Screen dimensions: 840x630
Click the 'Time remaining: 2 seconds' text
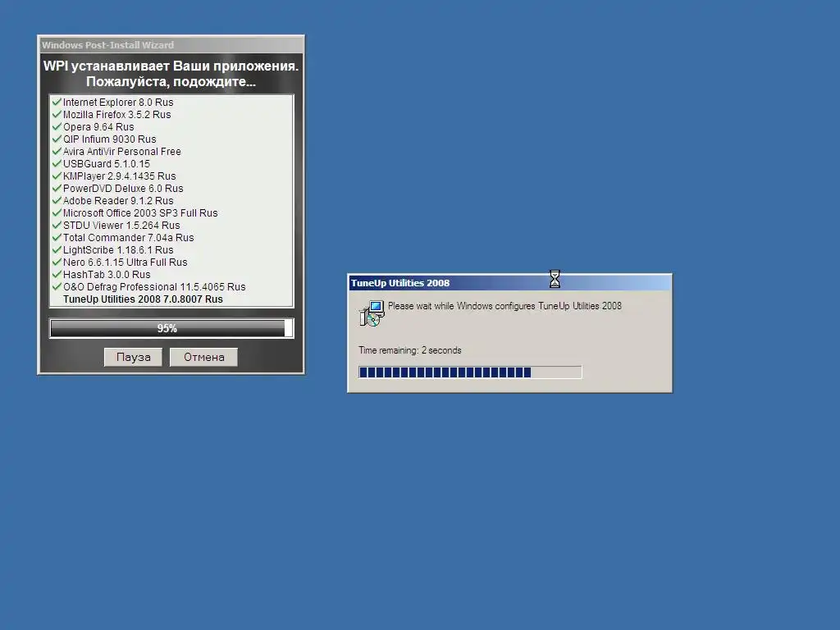coord(410,350)
